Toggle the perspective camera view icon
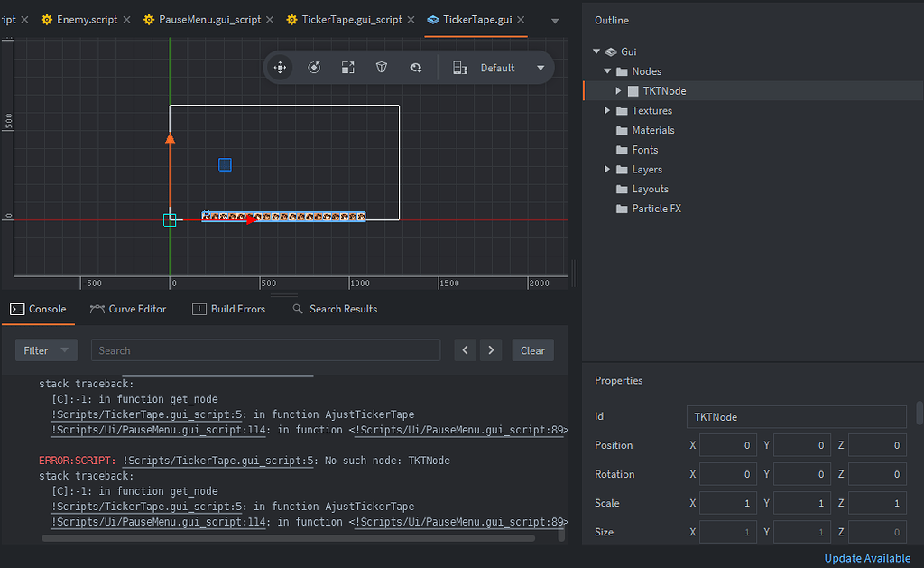The width and height of the screenshot is (924, 568). point(381,67)
